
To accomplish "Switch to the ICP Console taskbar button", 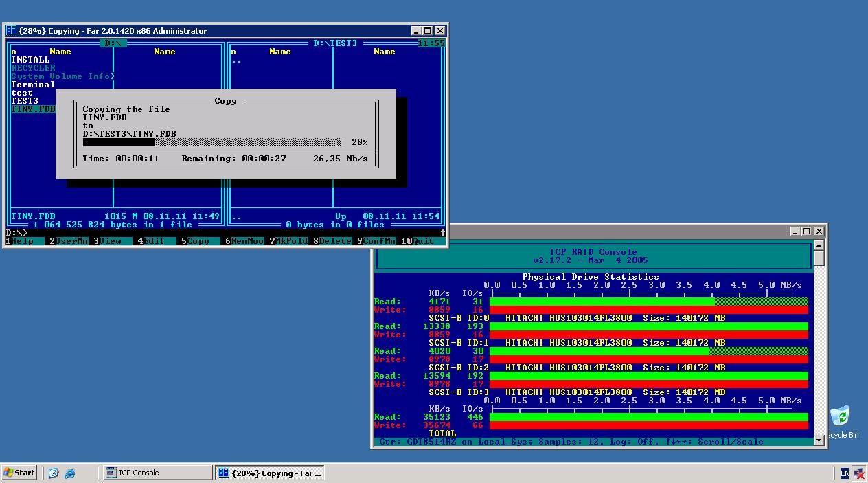I will (157, 473).
